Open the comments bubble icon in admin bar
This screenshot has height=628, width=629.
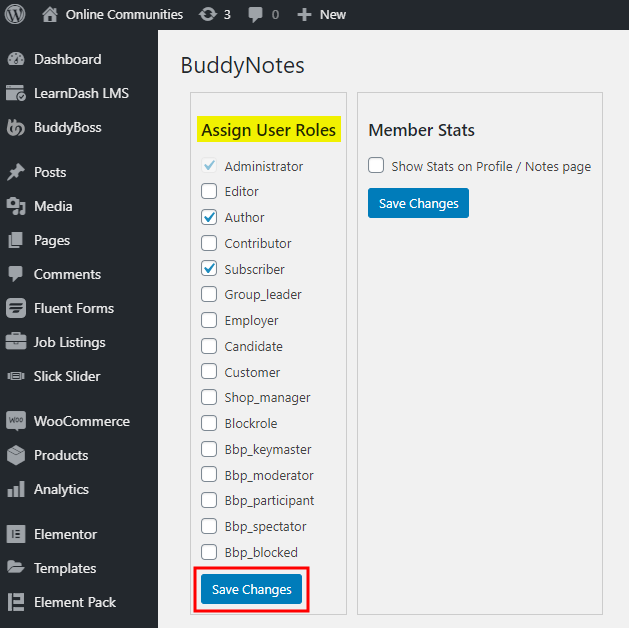coord(256,14)
